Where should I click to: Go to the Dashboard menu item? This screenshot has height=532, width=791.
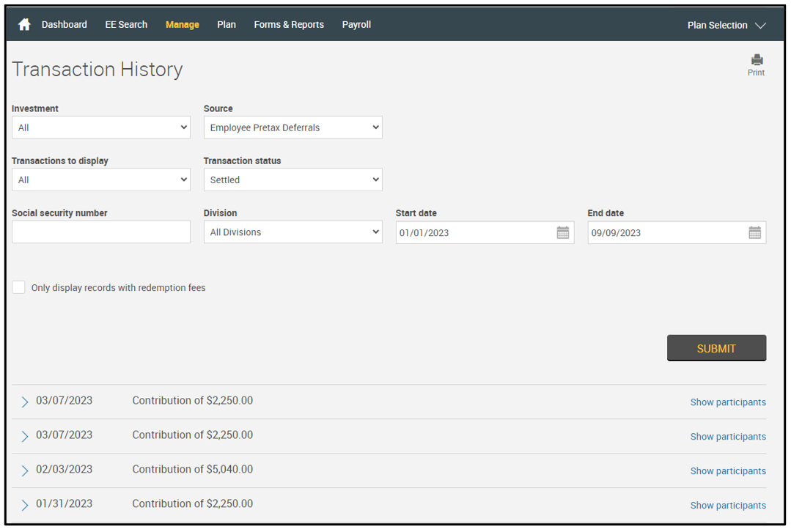point(65,25)
